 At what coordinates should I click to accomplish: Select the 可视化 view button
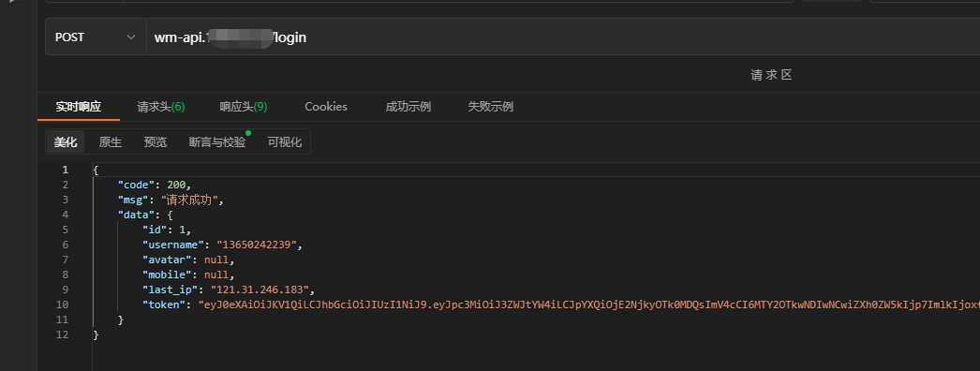pos(285,141)
